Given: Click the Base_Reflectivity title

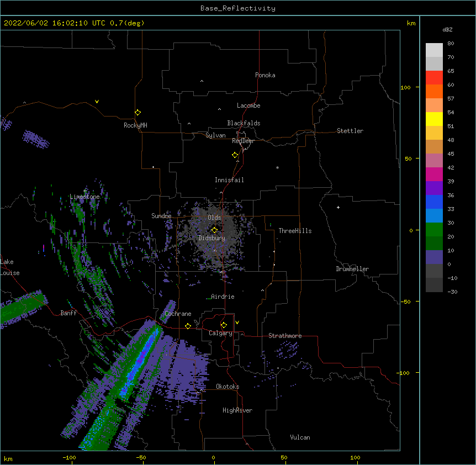Looking at the screenshot, I should 238,8.
